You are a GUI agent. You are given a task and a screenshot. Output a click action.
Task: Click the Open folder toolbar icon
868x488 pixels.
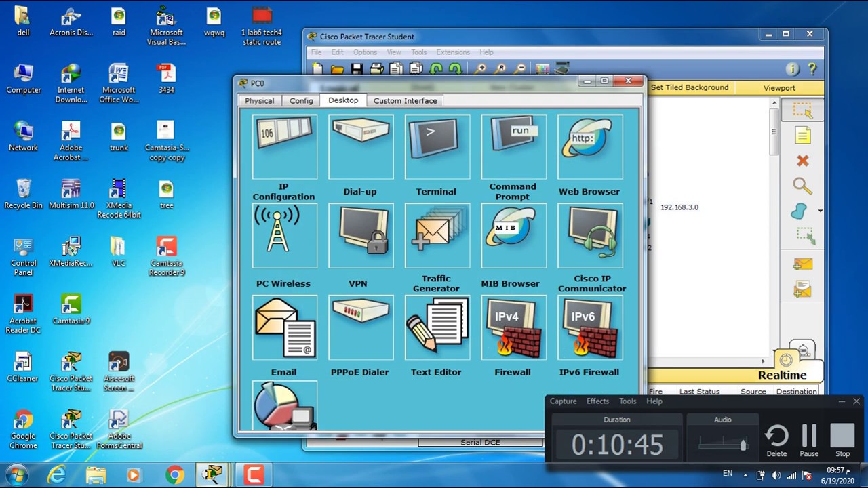click(337, 68)
